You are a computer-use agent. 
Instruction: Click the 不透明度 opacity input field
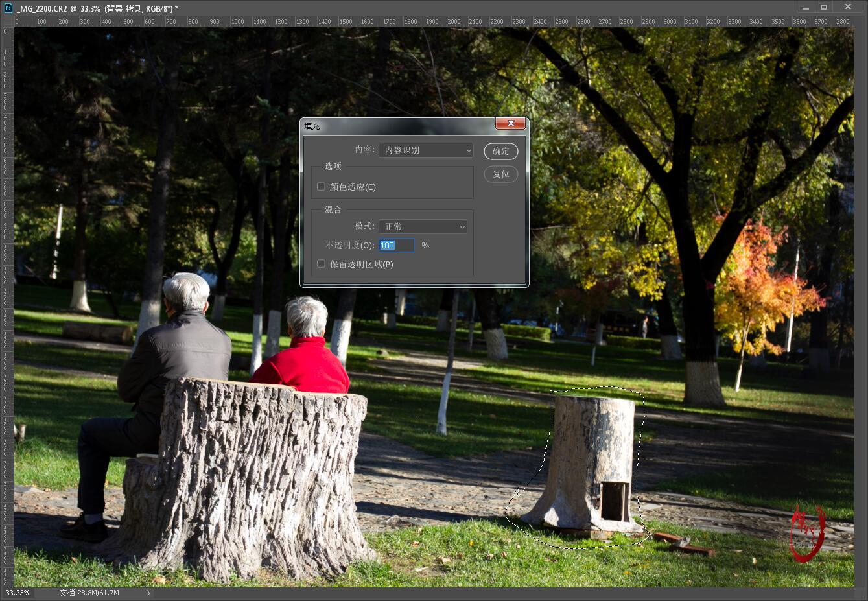click(396, 245)
